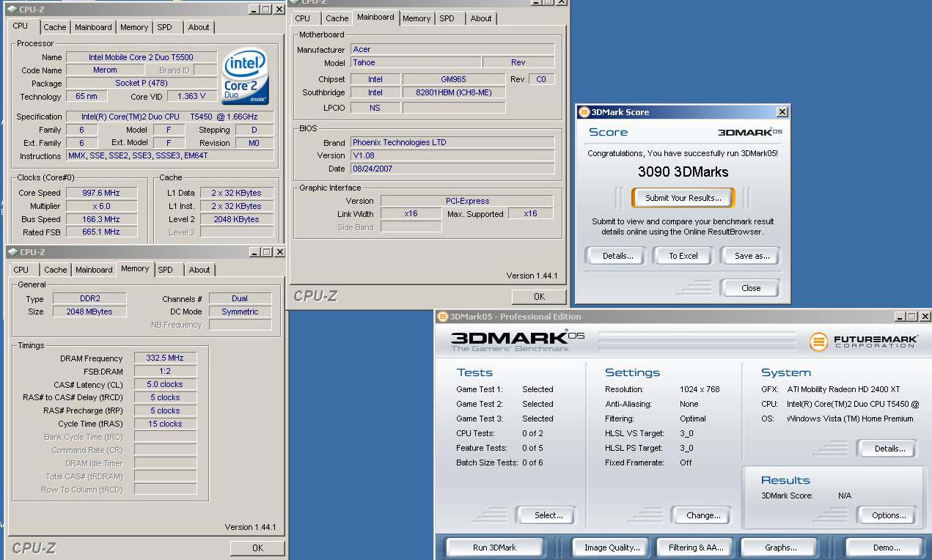Open score Details in 3DMark Score dialog
932x560 pixels.
pyautogui.click(x=618, y=256)
